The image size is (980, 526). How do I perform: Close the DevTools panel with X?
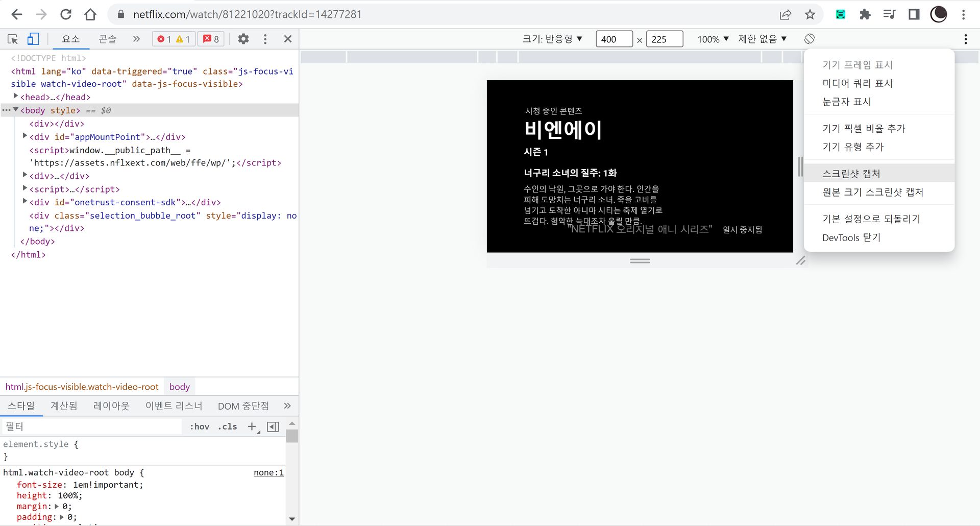point(288,39)
